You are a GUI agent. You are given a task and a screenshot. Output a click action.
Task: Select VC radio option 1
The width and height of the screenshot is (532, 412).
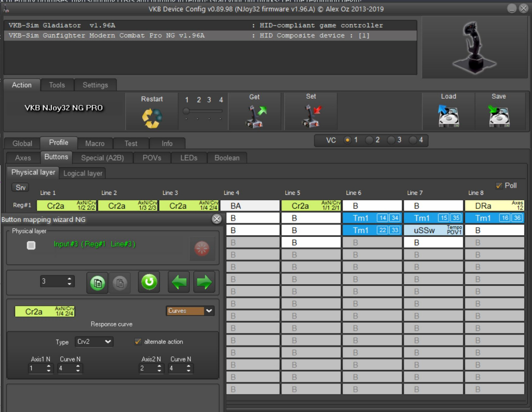click(x=347, y=140)
